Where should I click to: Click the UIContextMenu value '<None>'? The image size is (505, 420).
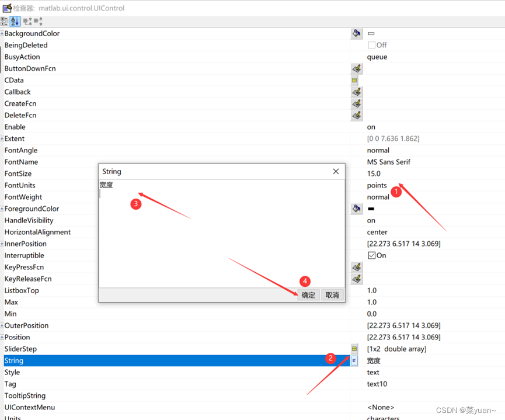coord(381,407)
